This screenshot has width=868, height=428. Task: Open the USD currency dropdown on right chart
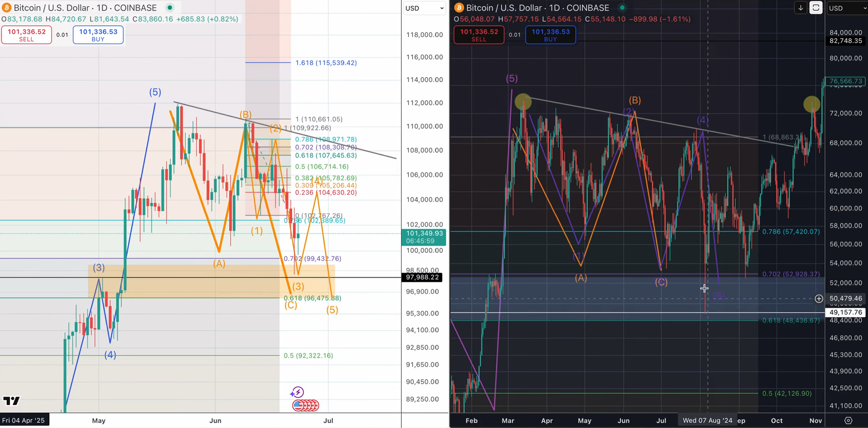point(847,8)
